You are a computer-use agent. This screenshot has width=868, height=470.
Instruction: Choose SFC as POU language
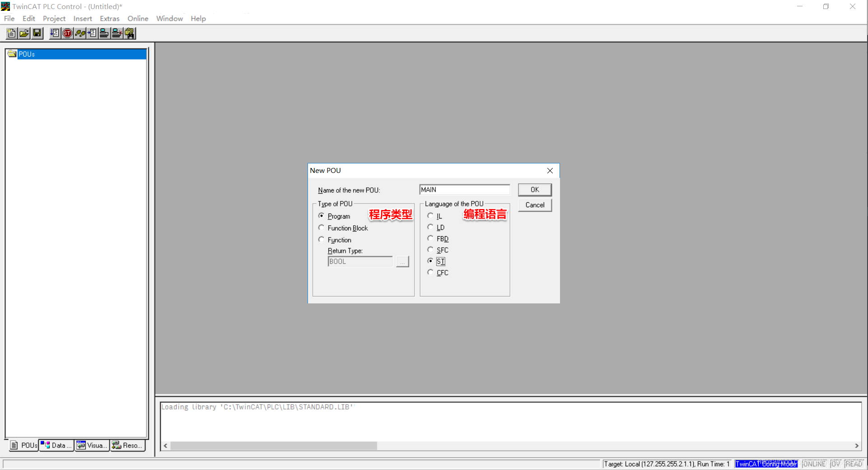(x=438, y=250)
